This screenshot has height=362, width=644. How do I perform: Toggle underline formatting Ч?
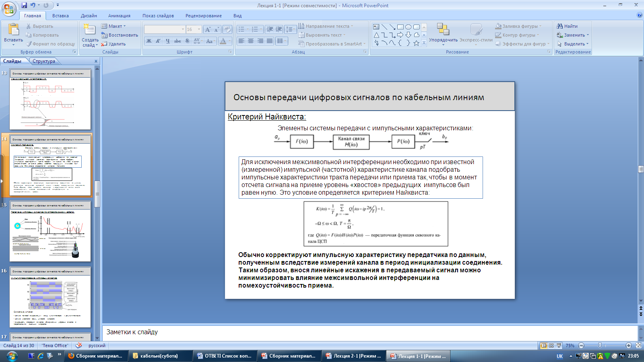[167, 41]
